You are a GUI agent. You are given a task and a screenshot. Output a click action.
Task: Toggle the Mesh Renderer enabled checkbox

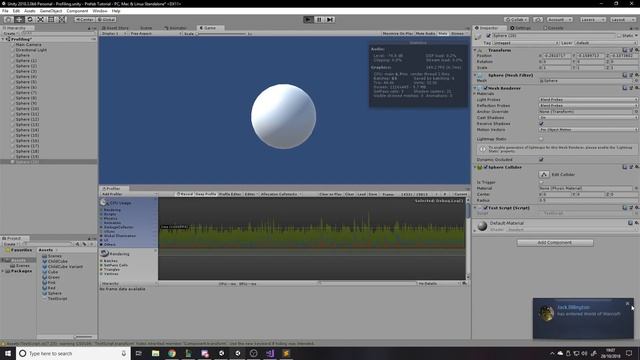(x=486, y=88)
